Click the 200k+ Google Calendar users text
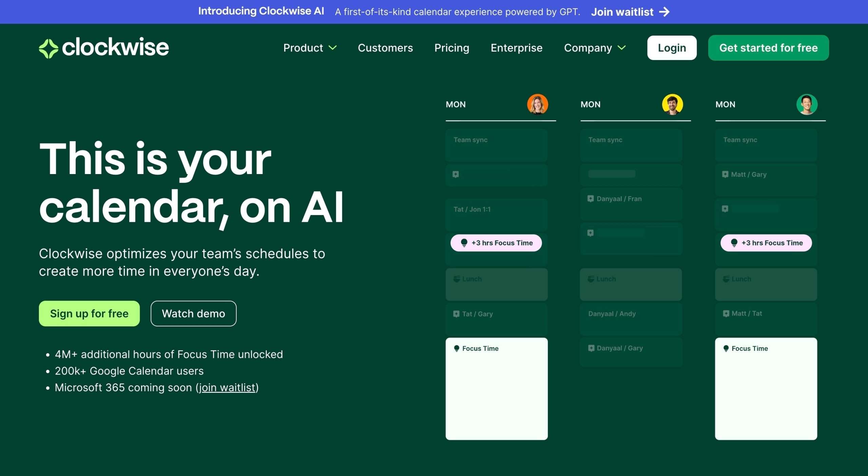The image size is (868, 476). click(x=129, y=371)
